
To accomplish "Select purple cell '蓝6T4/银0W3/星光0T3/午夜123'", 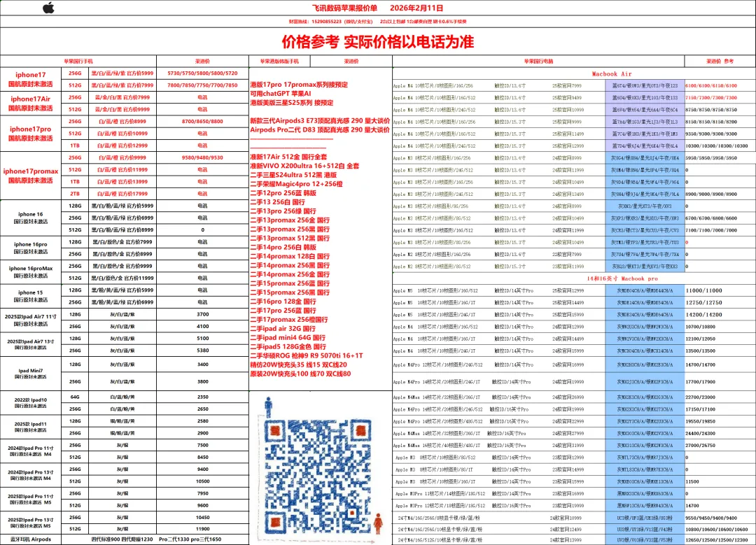I will 645,85.
